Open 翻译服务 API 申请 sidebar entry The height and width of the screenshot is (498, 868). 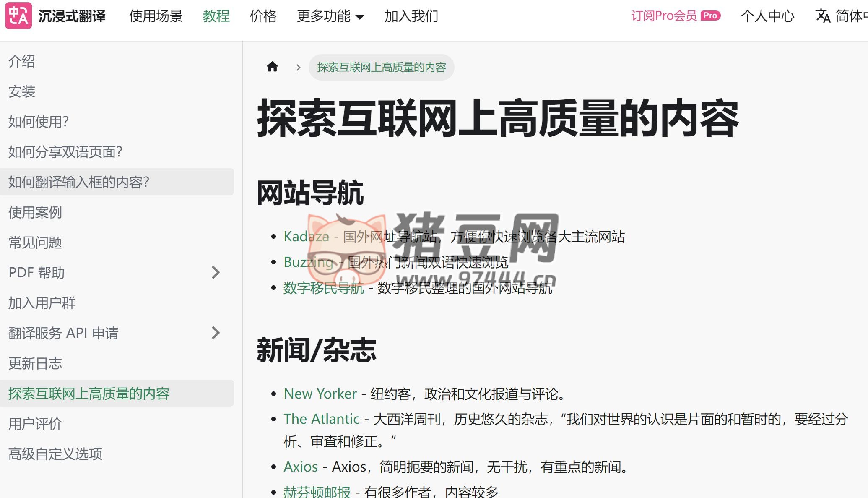(63, 333)
